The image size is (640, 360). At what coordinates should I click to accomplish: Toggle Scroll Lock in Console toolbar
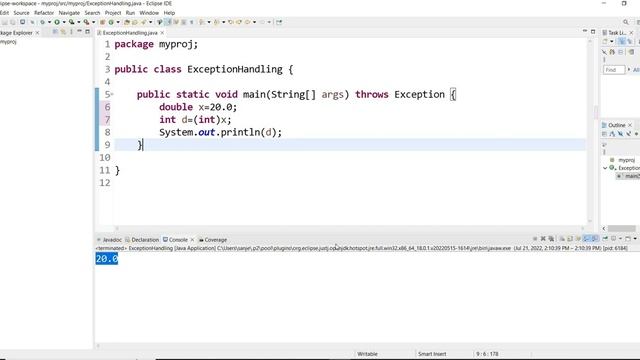click(x=570, y=239)
